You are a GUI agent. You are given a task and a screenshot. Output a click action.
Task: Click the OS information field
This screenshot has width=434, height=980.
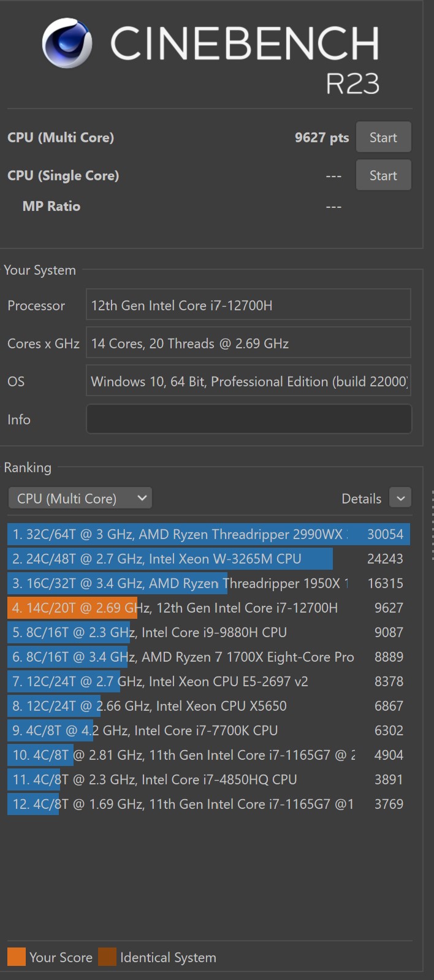[248, 381]
